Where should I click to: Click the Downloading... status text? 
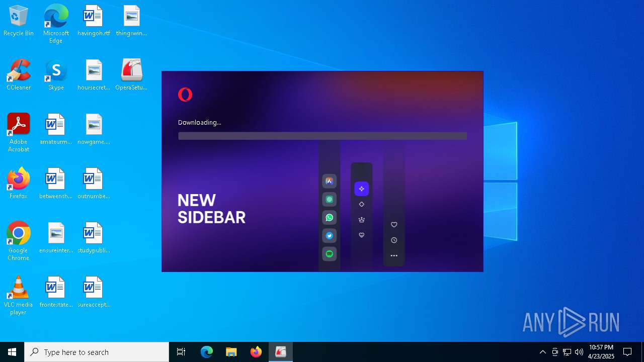200,122
